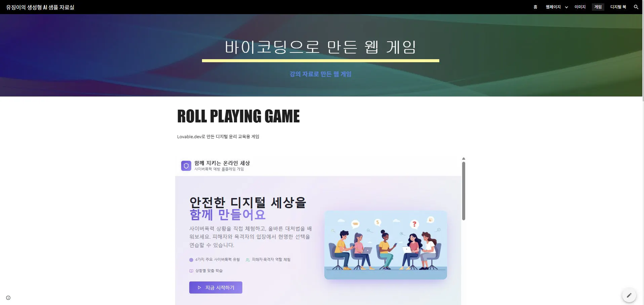Click the book icon beside 상황별 맞춤 학습
Image resolution: width=644 pixels, height=305 pixels.
pyautogui.click(x=191, y=271)
